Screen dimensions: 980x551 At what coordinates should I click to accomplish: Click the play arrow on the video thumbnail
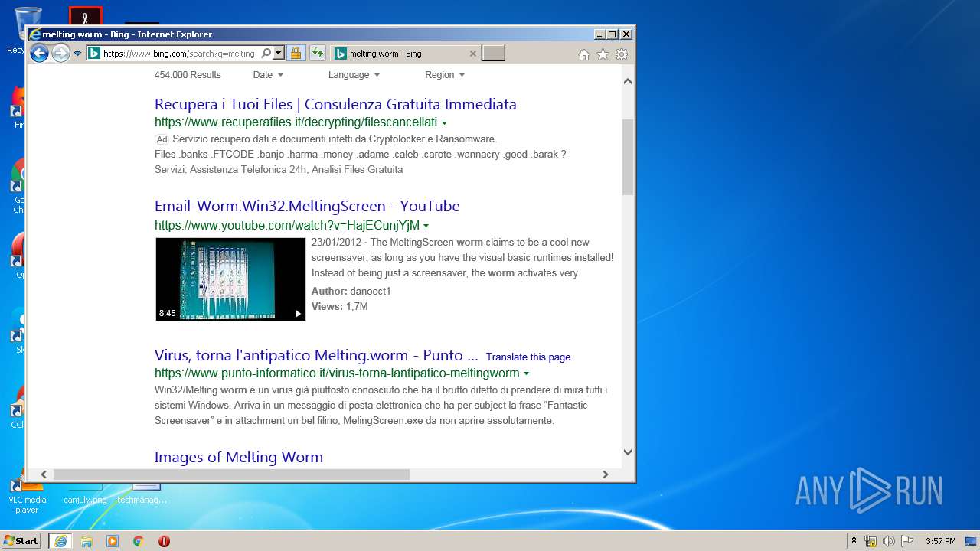click(298, 313)
